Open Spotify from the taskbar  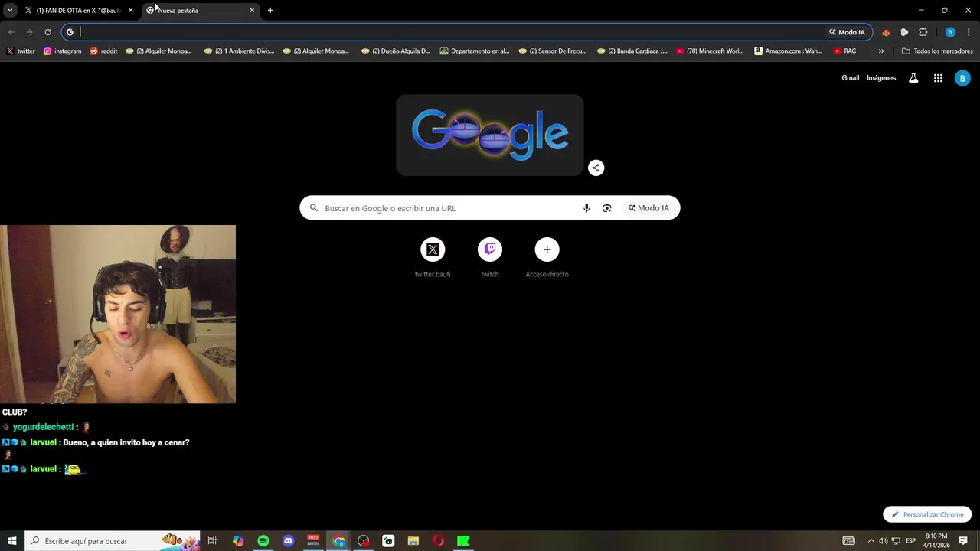[x=263, y=541]
